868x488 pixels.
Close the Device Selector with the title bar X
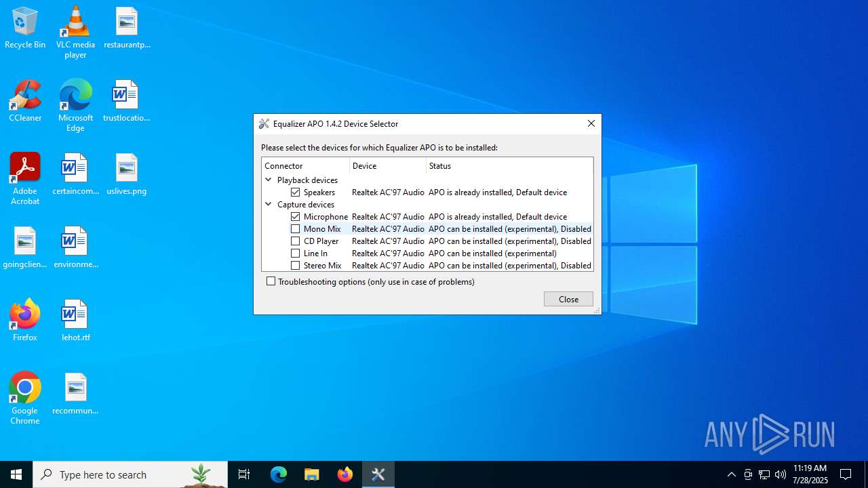(x=591, y=123)
